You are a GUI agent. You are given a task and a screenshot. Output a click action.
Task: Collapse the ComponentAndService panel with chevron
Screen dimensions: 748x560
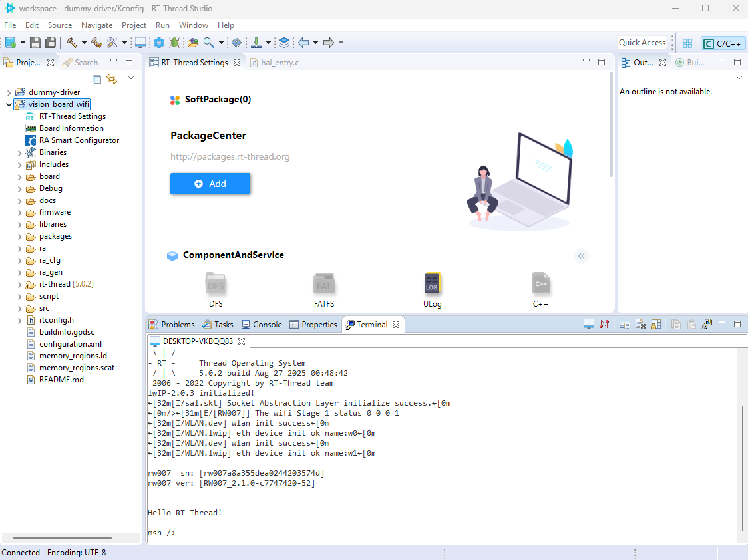tap(582, 256)
